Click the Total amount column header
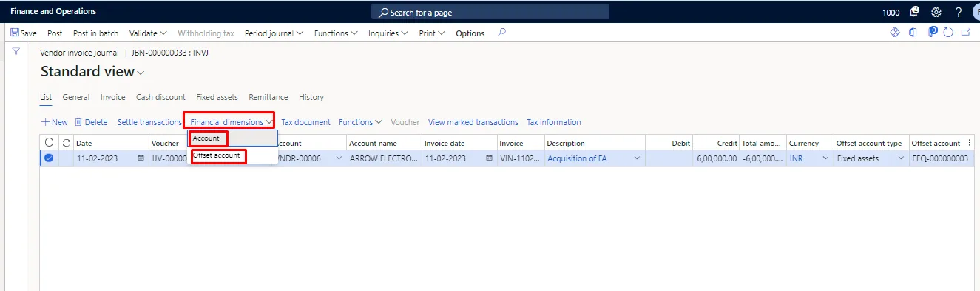 pyautogui.click(x=763, y=143)
